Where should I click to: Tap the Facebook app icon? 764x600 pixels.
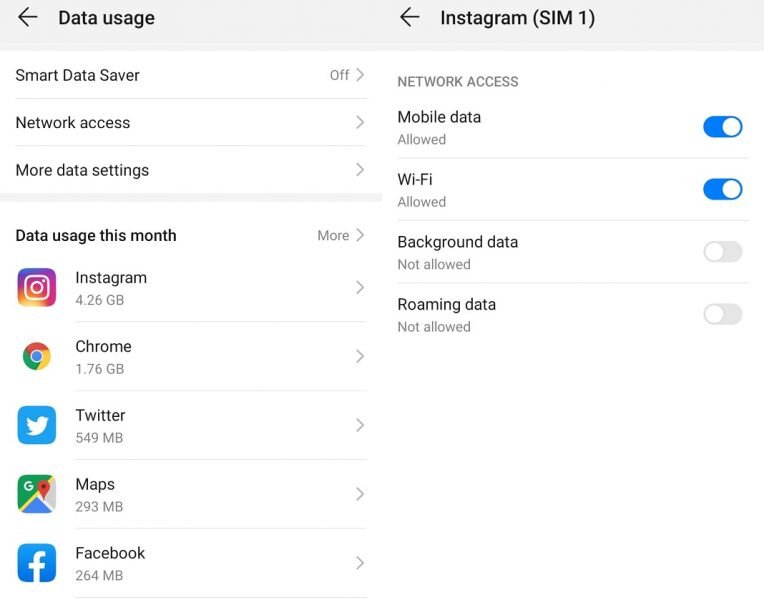coord(37,563)
